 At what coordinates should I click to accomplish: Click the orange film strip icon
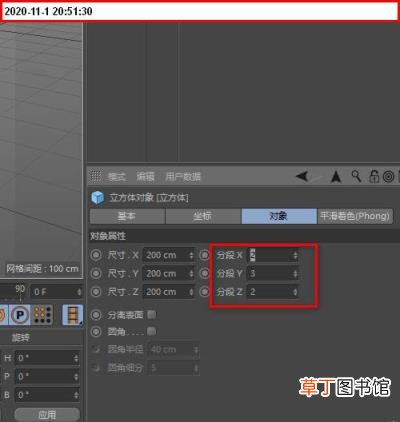(x=72, y=315)
